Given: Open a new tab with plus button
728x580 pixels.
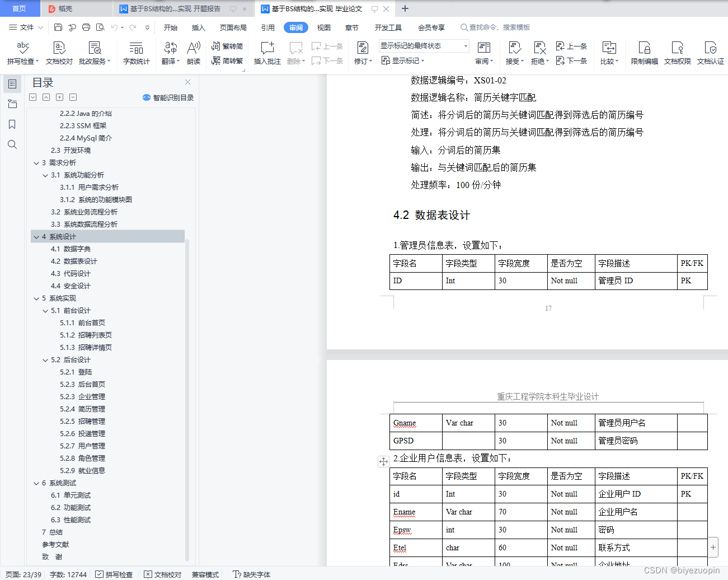Looking at the screenshot, I should click(405, 8).
